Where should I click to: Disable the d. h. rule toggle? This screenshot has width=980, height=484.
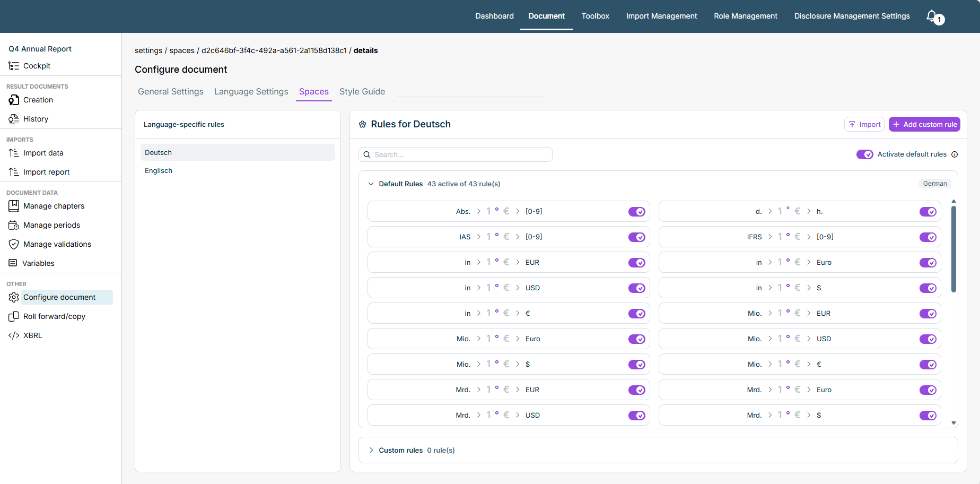927,212
